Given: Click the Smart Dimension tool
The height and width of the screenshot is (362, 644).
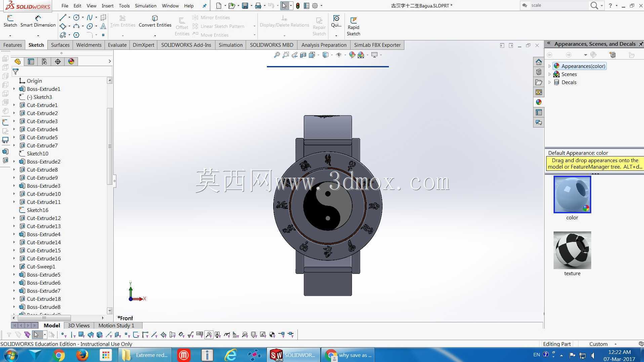Looking at the screenshot, I should [x=38, y=21].
